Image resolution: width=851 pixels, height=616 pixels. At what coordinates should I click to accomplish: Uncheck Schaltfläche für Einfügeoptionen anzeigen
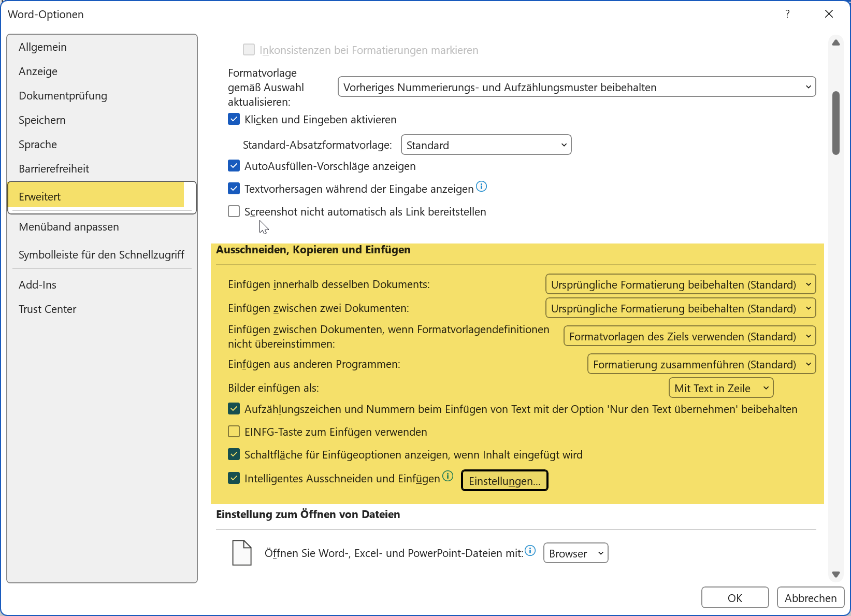234,454
